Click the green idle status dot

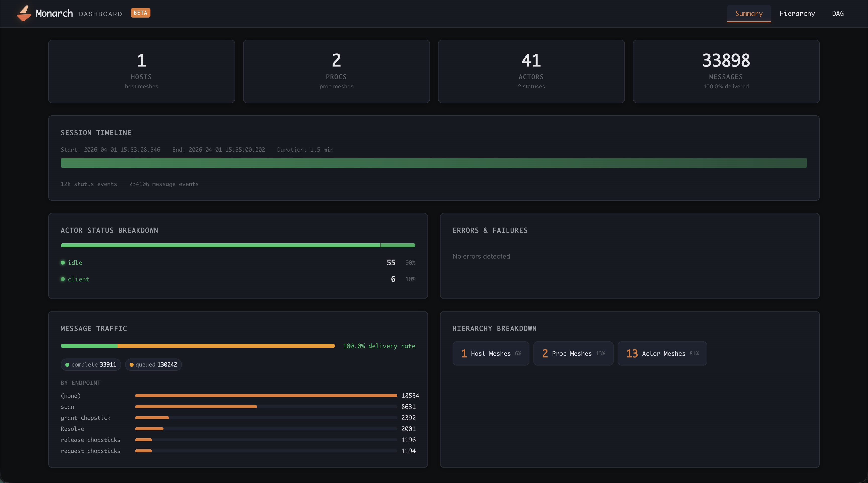point(63,262)
